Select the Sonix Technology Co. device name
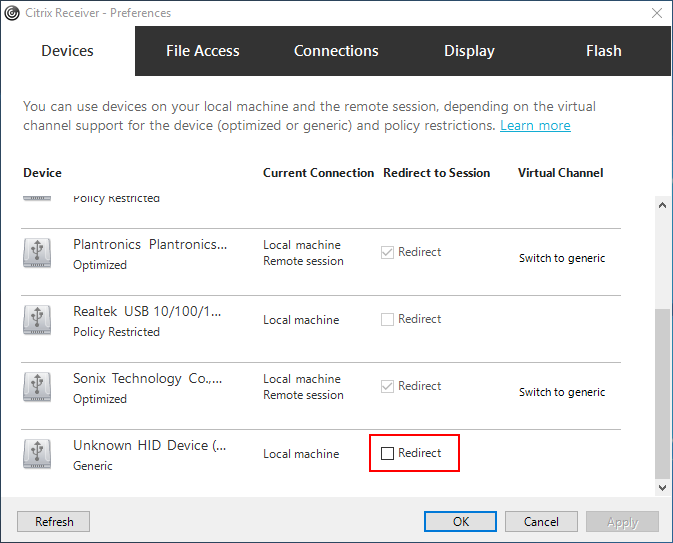The height and width of the screenshot is (543, 673). tap(148, 379)
